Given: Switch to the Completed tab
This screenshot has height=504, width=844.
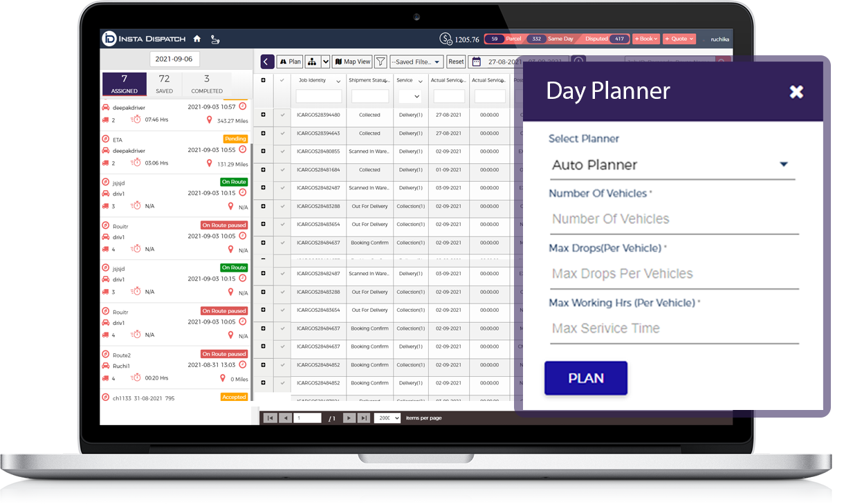Looking at the screenshot, I should tap(207, 84).
